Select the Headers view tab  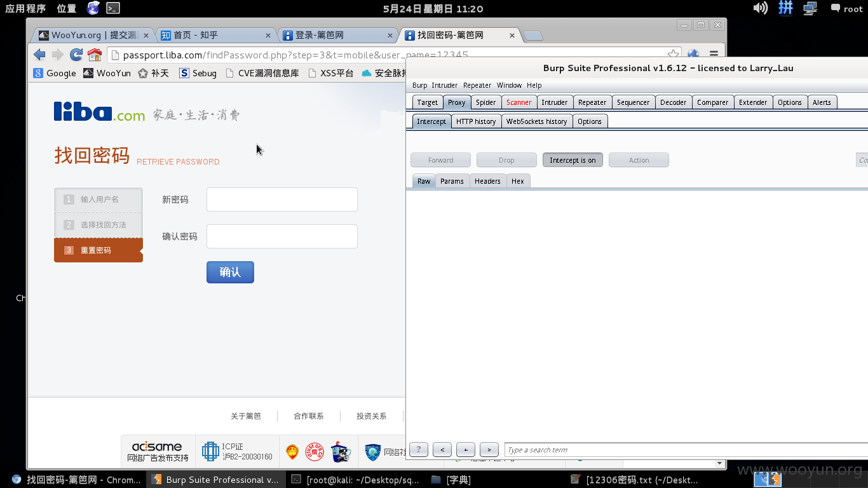(x=487, y=181)
